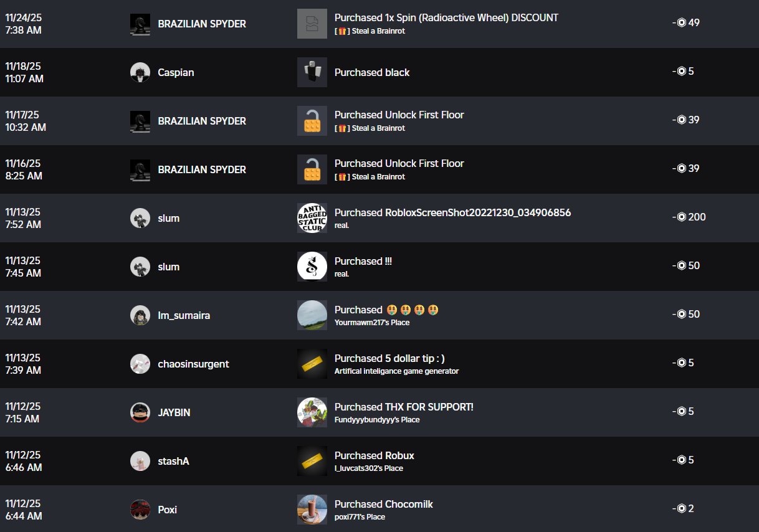Open the slum username on the 7:45 AM row
Viewport: 759px width, 532px height.
(169, 267)
